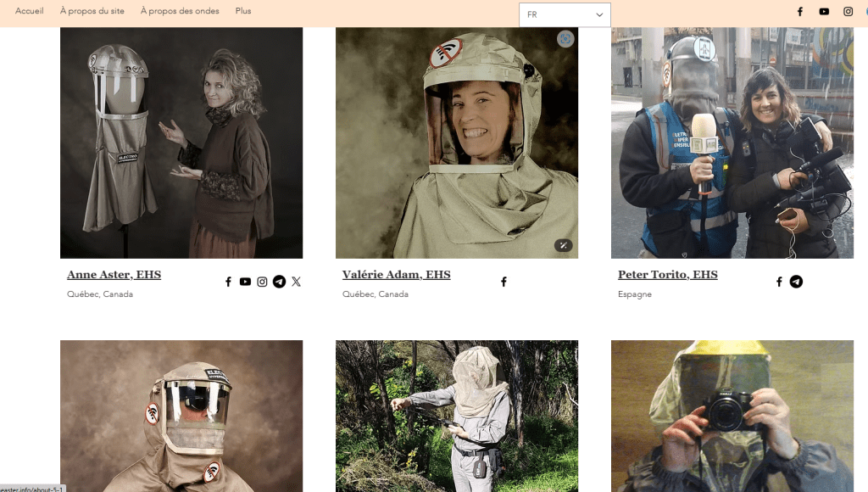Visit Valérie Adam's Facebook icon
Viewport: 868px width, 492px height.
click(504, 282)
